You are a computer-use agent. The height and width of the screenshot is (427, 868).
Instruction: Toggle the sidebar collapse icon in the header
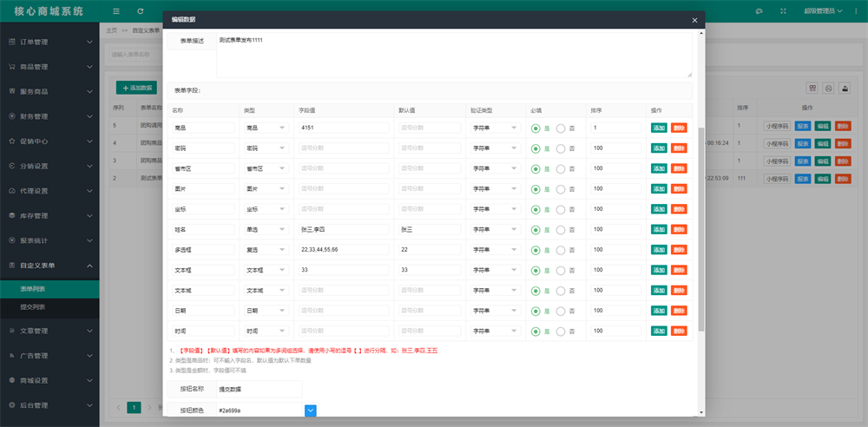[115, 11]
